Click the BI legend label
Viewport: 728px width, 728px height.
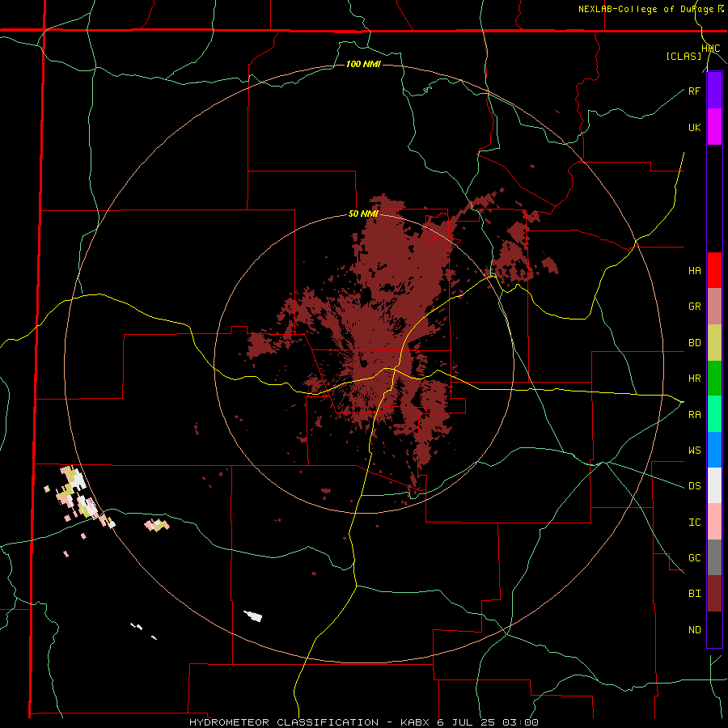click(694, 594)
